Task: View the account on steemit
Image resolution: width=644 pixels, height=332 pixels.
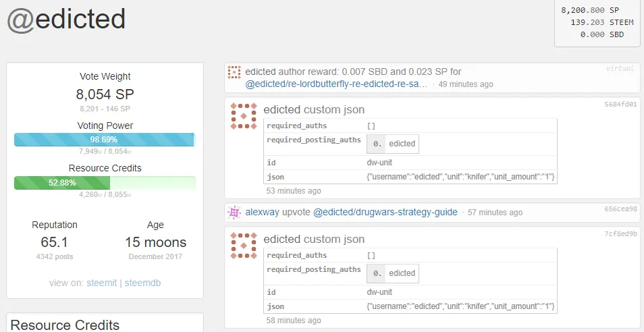Action: coord(101,283)
